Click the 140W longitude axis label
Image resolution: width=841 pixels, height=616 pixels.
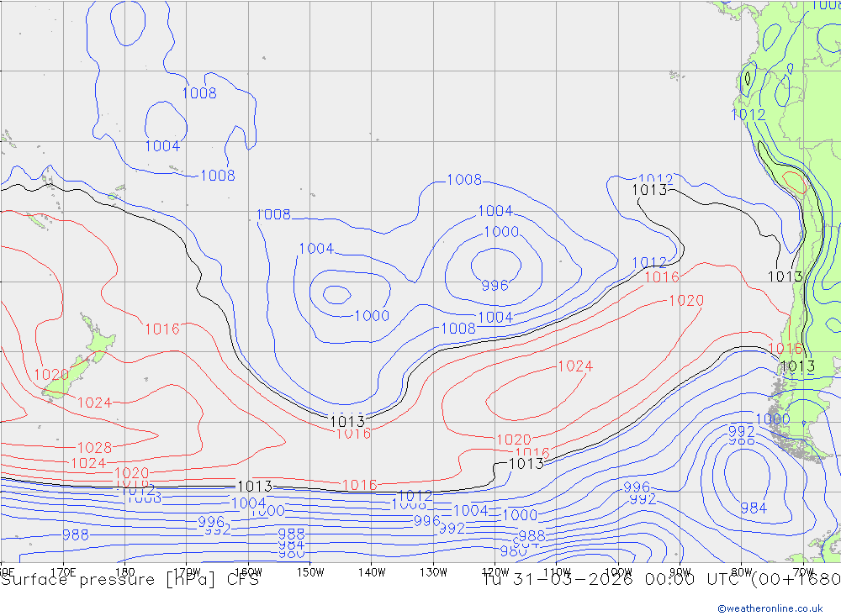[372, 572]
